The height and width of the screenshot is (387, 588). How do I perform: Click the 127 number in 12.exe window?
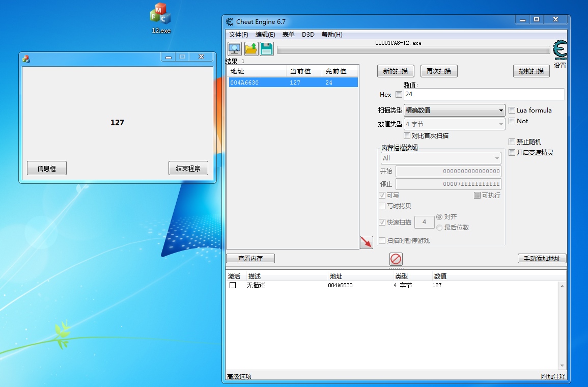118,123
